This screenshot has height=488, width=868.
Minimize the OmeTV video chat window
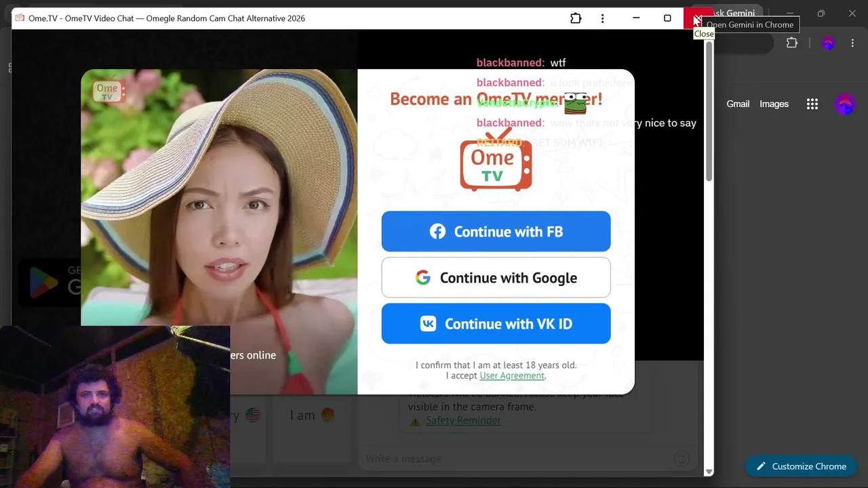pos(636,18)
